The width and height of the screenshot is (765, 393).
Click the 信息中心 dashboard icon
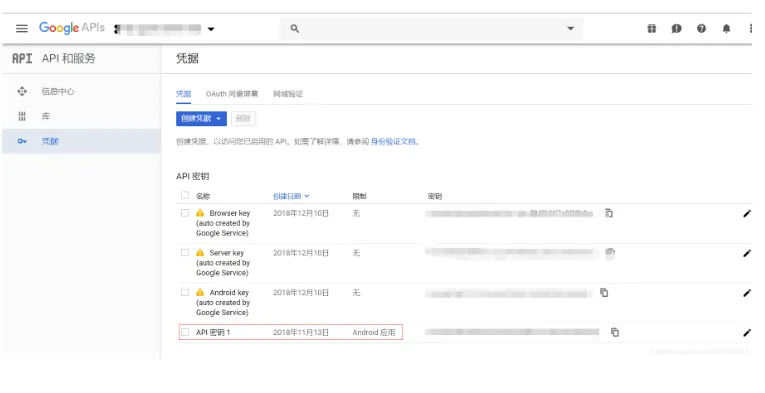22,91
